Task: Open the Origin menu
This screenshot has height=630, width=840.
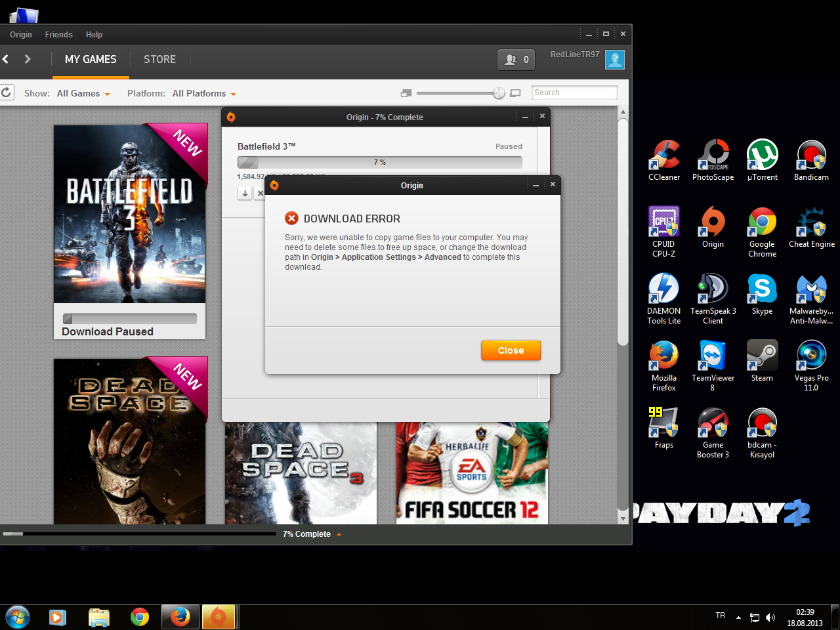Action: tap(21, 35)
